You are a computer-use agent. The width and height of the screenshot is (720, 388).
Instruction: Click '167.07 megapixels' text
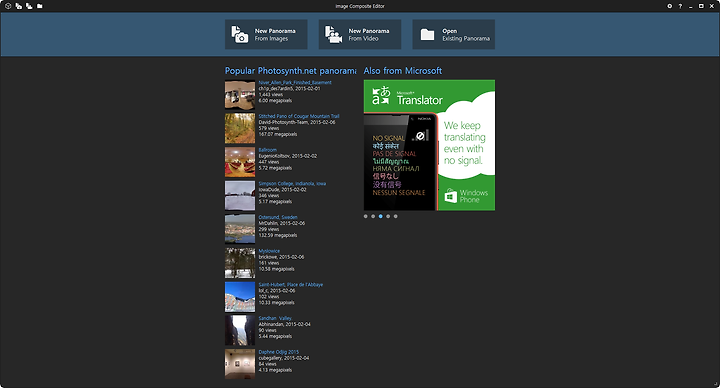click(x=278, y=135)
